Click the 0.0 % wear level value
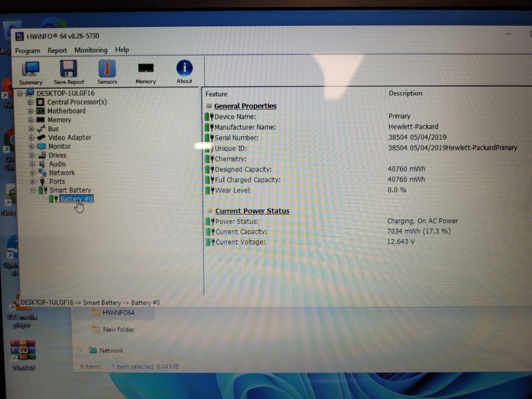 click(x=397, y=190)
